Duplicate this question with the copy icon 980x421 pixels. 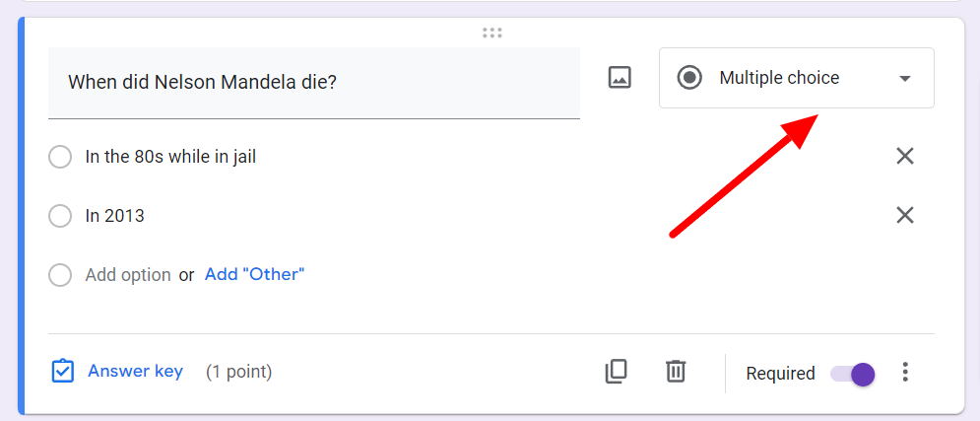pyautogui.click(x=616, y=372)
